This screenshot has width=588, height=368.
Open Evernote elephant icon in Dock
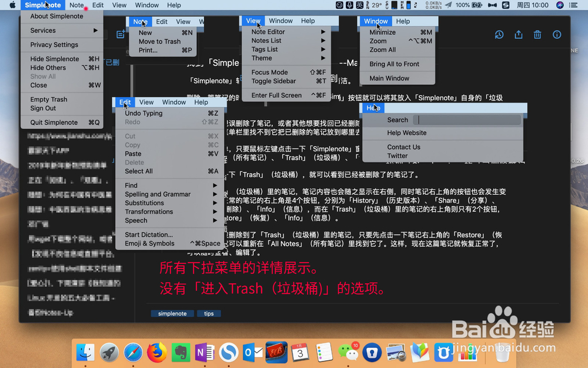[181, 353]
